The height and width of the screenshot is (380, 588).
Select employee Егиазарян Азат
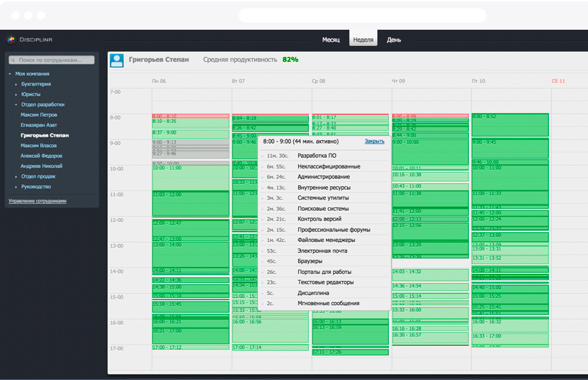[x=39, y=125]
